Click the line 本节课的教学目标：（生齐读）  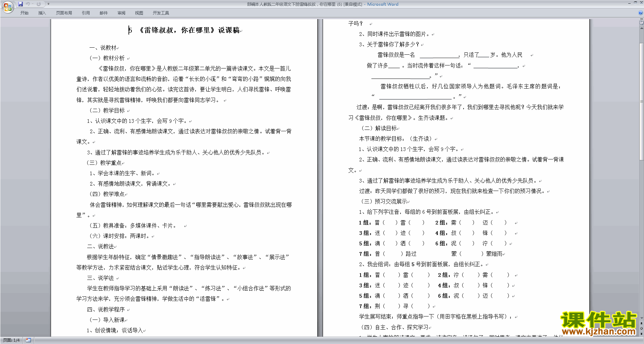[x=396, y=139]
